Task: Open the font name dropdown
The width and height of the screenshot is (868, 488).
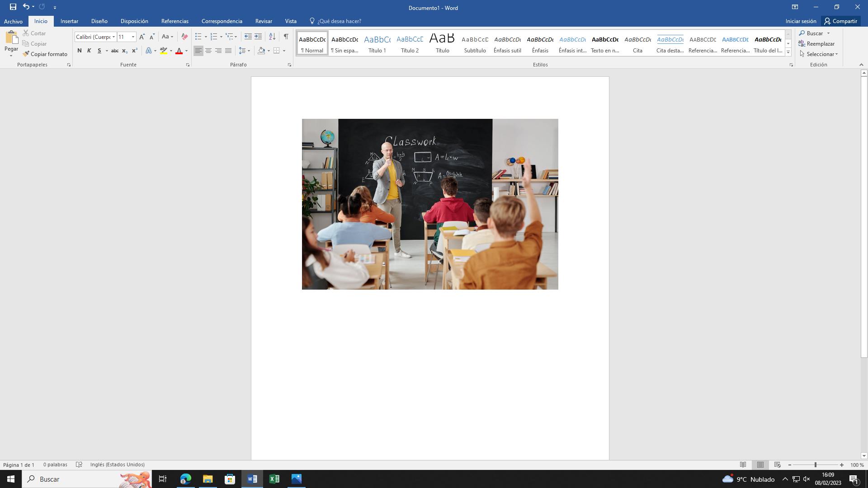Action: [x=113, y=37]
